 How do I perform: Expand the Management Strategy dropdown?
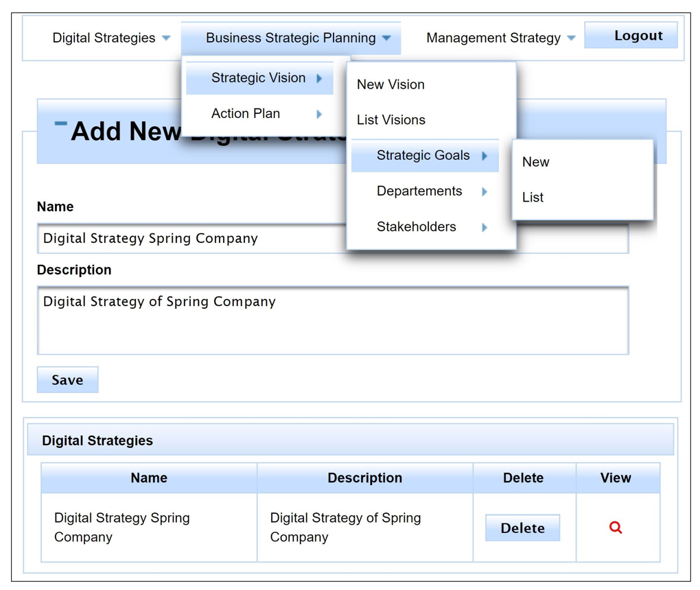click(x=500, y=38)
